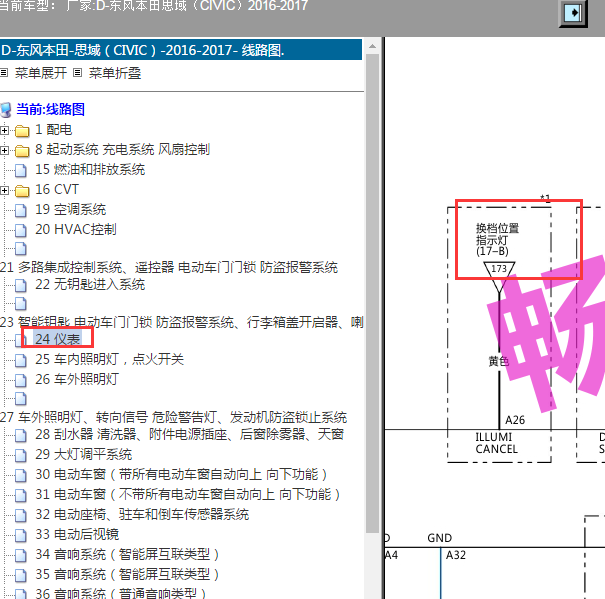The image size is (605, 599).
Task: Click the ILLUMI CANCEL label in diagram
Action: (496, 443)
